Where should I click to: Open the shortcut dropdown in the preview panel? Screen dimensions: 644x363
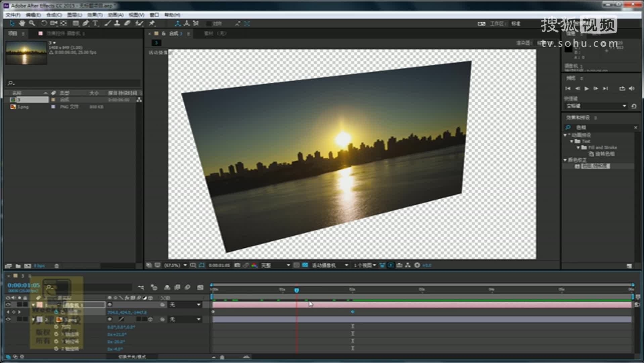point(596,106)
